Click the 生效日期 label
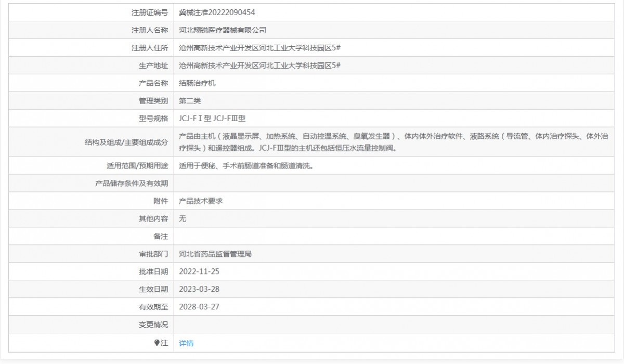Image resolution: width=624 pixels, height=364 pixels. pos(154,289)
